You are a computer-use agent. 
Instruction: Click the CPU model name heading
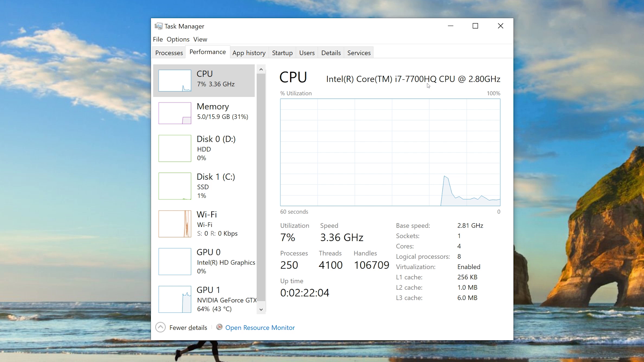(x=413, y=79)
